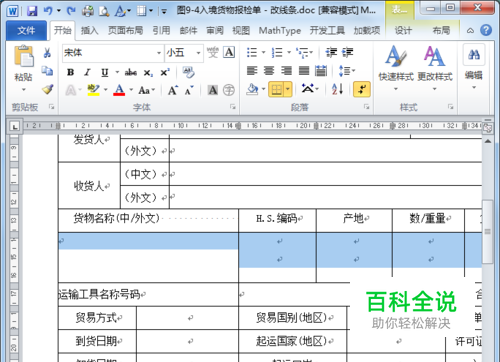Open the 页面布局 ribbon tab
The height and width of the screenshot is (362, 500).
125,31
